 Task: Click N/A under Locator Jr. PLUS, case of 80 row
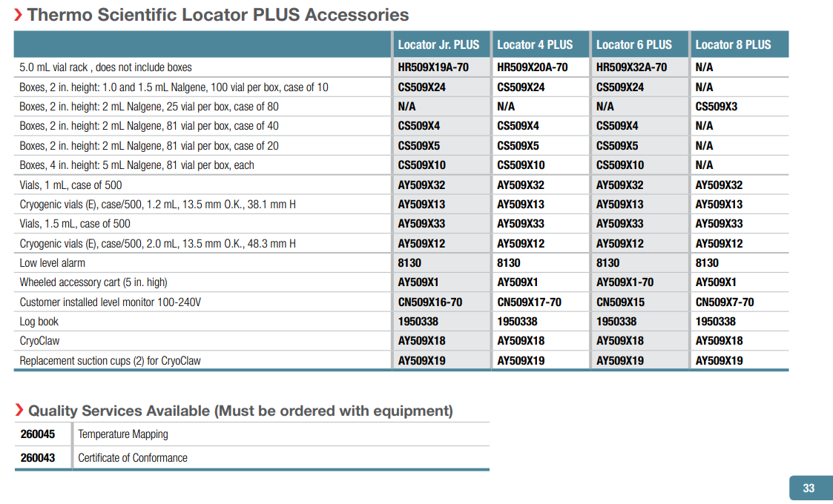pyautogui.click(x=406, y=106)
